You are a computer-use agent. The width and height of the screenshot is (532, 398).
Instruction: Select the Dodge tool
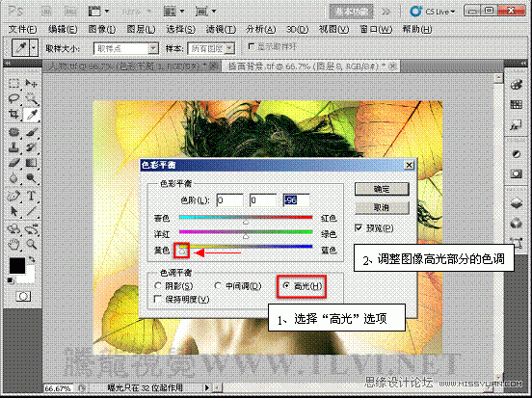click(x=32, y=178)
